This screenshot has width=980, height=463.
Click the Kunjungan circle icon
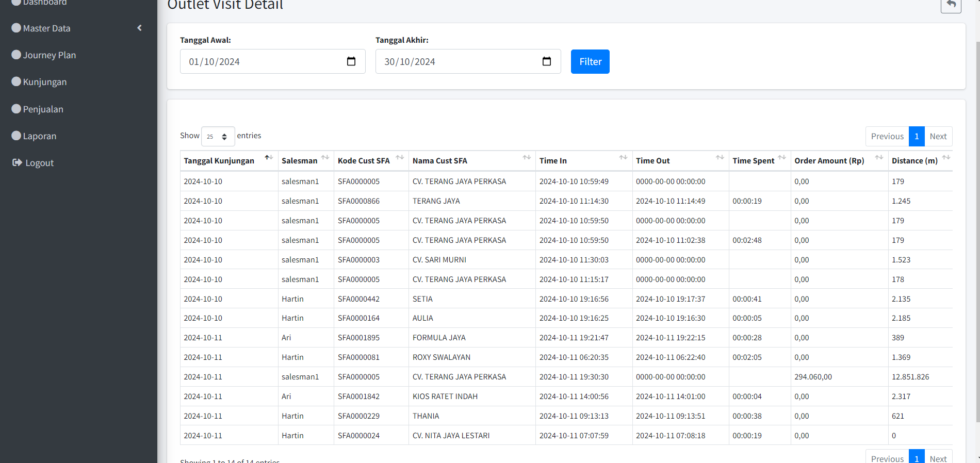coord(17,81)
